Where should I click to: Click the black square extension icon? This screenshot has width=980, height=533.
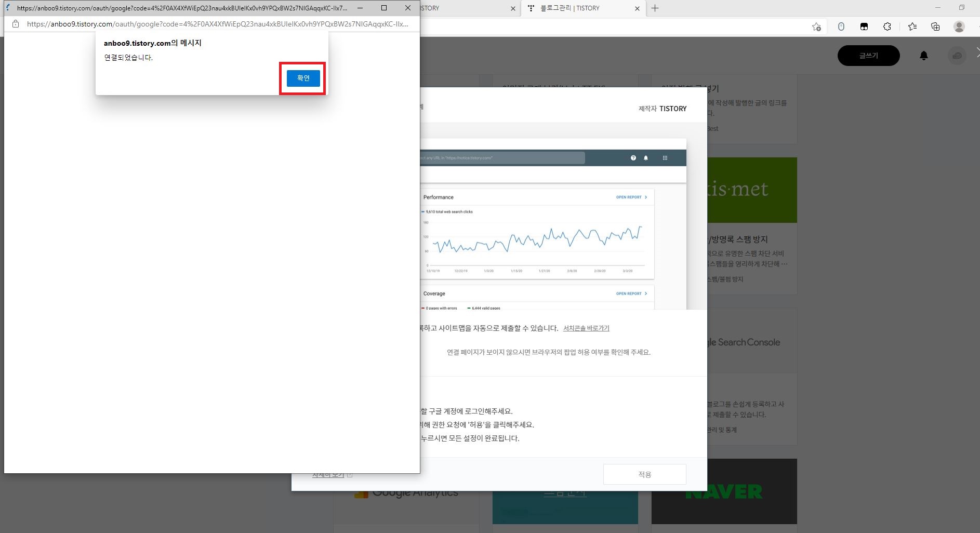(x=864, y=26)
